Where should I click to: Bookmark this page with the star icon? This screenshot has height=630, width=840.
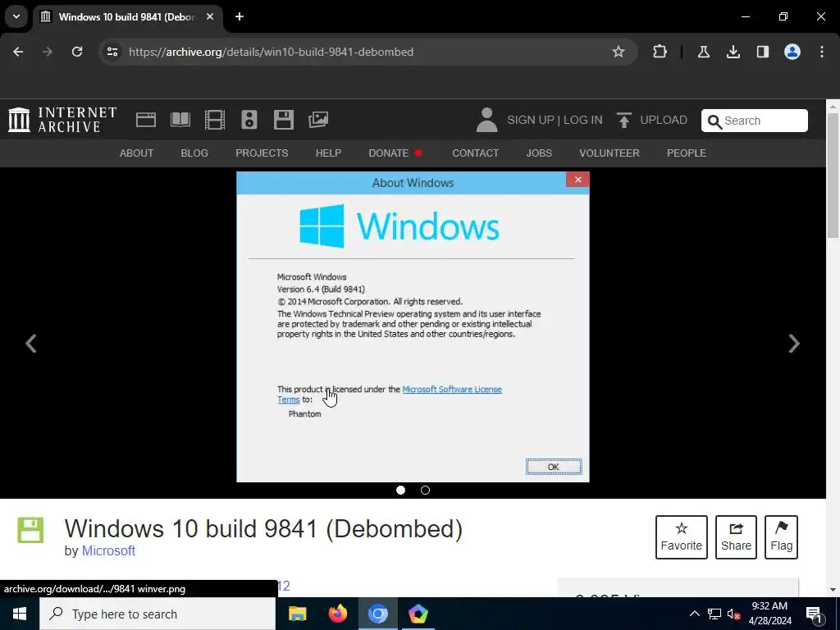619,52
